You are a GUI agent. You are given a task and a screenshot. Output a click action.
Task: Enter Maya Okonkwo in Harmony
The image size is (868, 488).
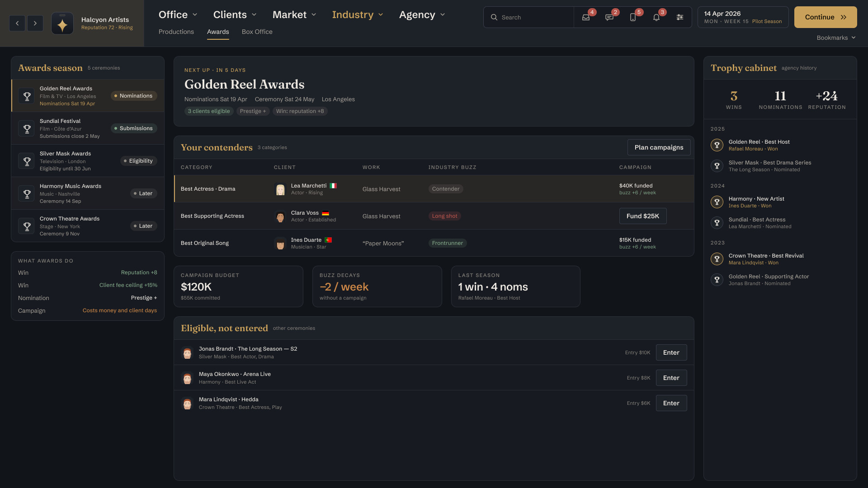(x=671, y=378)
